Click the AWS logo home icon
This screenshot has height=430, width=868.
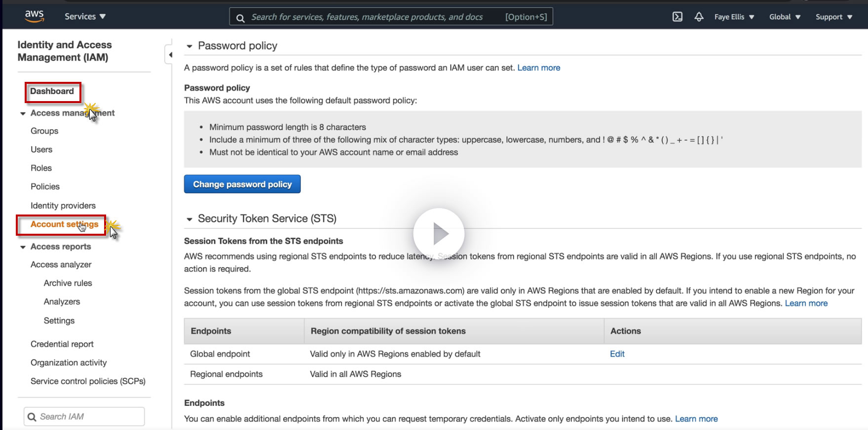[34, 16]
